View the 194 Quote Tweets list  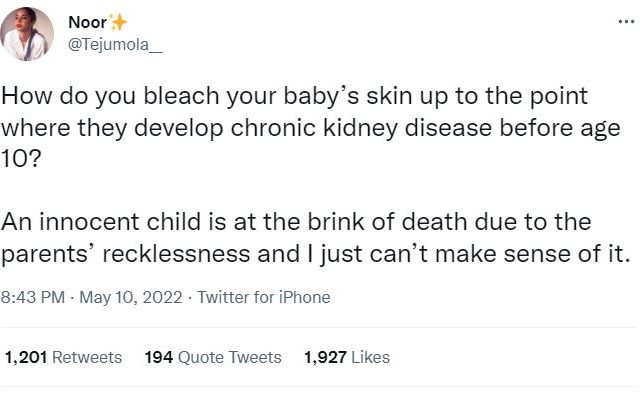coord(213,357)
